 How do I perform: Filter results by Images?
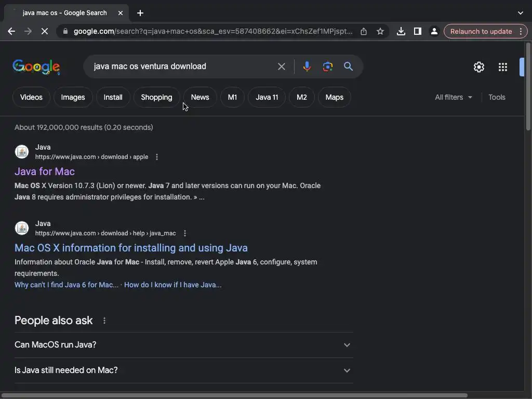pos(73,97)
